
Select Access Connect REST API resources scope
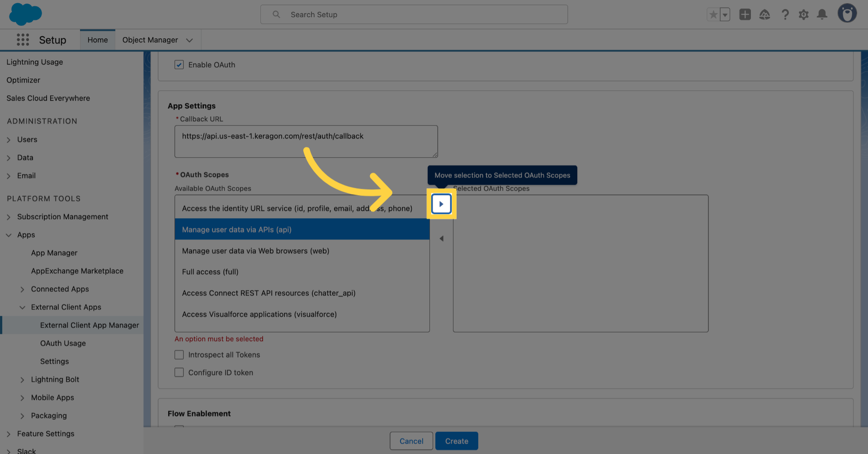point(302,293)
